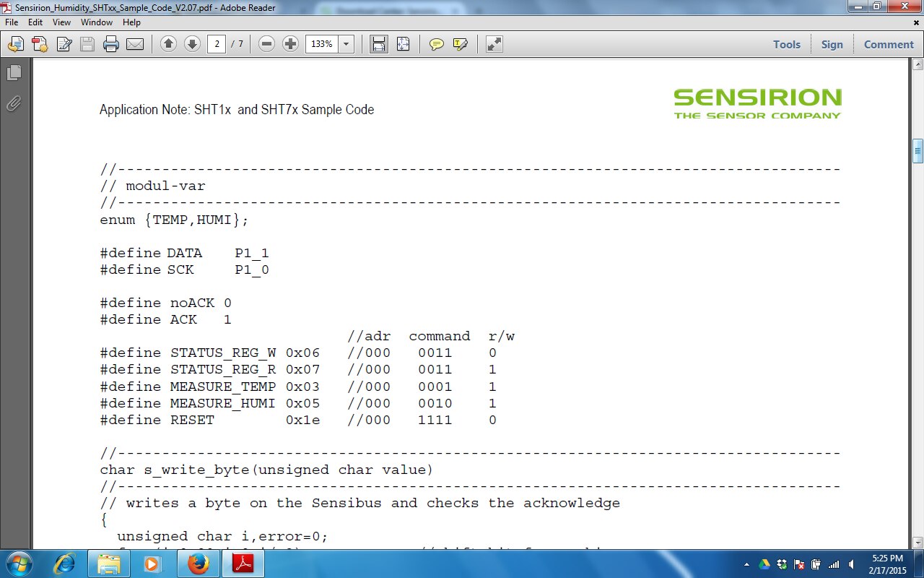The width and height of the screenshot is (924, 578).
Task: Click the Sensirion logo in the page
Action: pos(757,104)
